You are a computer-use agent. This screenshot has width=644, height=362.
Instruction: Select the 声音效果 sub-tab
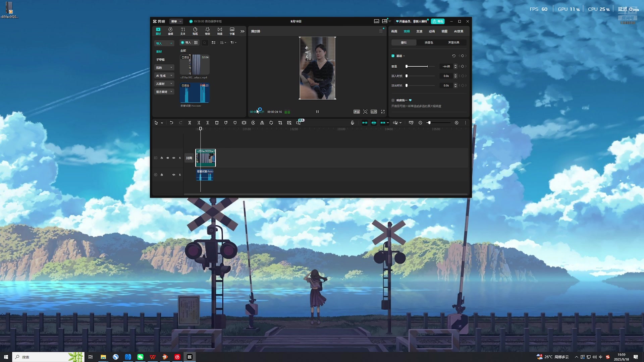pyautogui.click(x=453, y=43)
